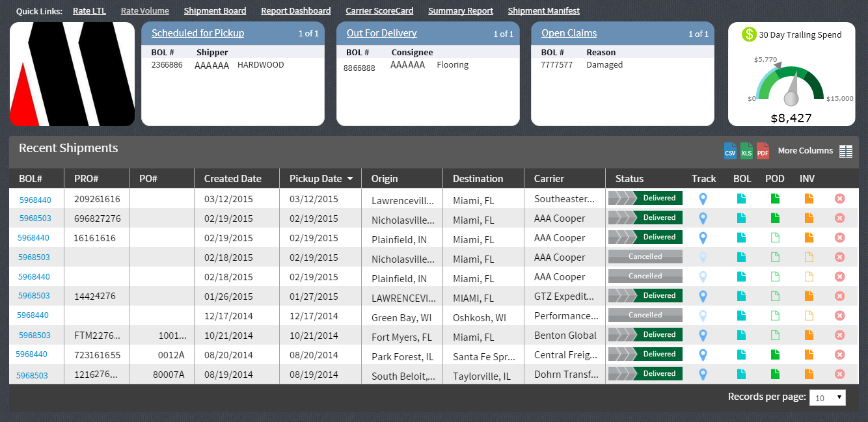This screenshot has width=868, height=422.
Task: Go to Shipment Board quick link
Action: 215,11
